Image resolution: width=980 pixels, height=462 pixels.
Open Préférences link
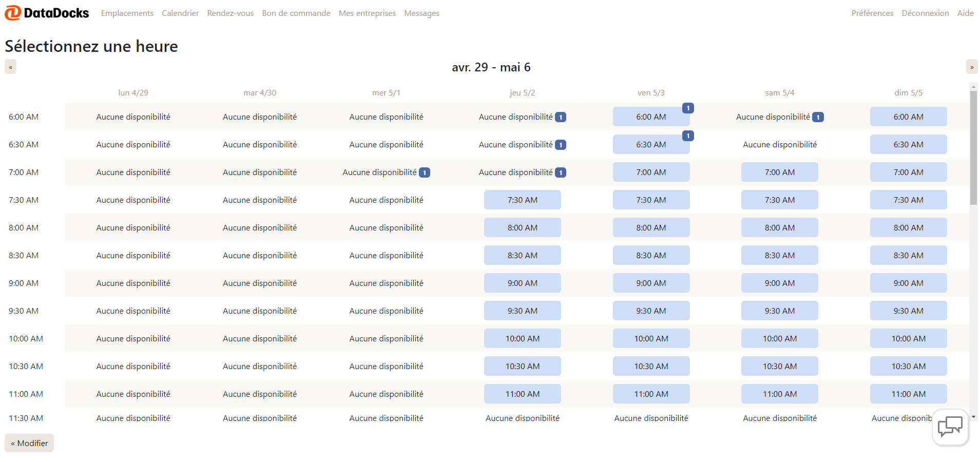click(872, 13)
